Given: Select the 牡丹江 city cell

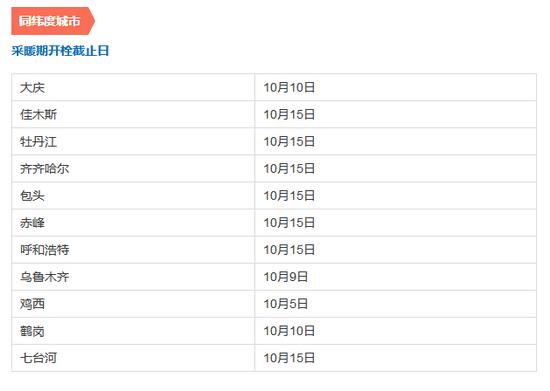Looking at the screenshot, I should pyautogui.click(x=133, y=142).
